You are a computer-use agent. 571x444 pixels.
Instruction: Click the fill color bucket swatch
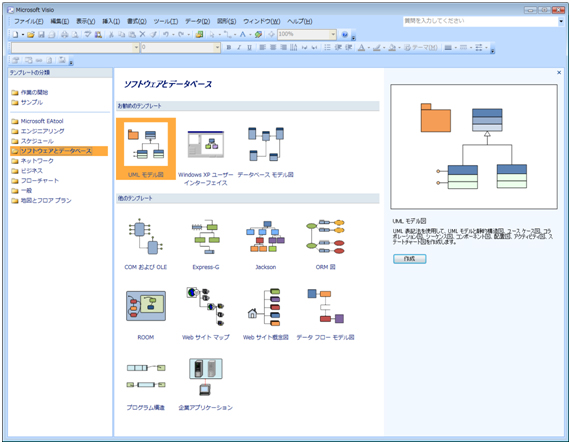click(x=392, y=48)
